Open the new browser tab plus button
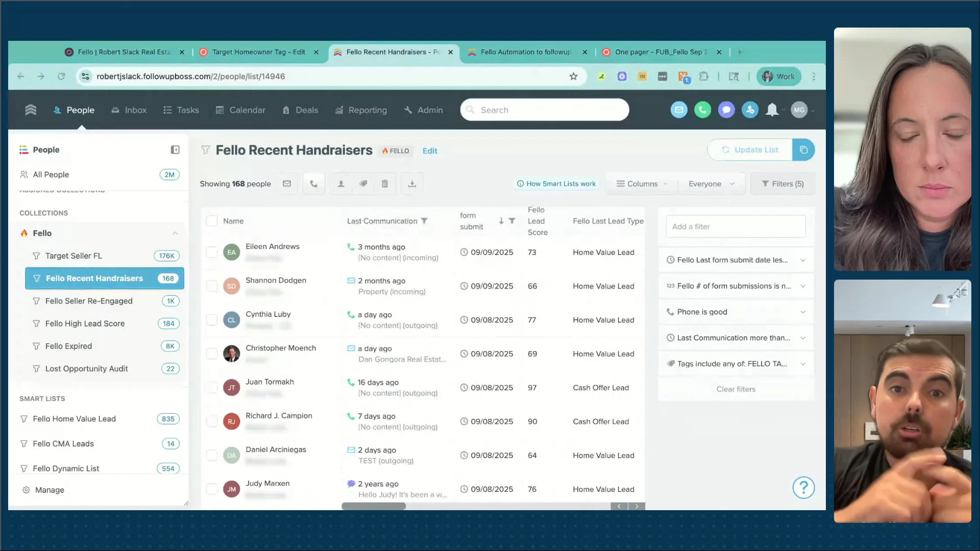 point(740,52)
